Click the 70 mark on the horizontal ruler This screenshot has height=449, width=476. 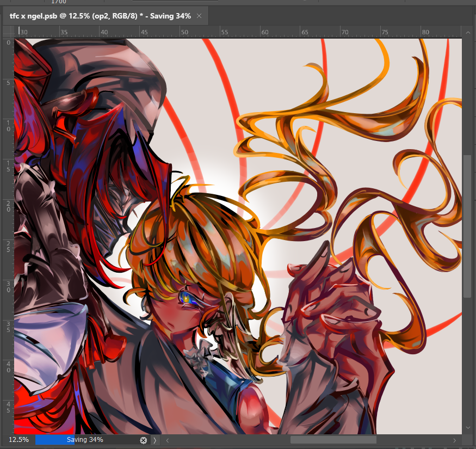click(344, 32)
